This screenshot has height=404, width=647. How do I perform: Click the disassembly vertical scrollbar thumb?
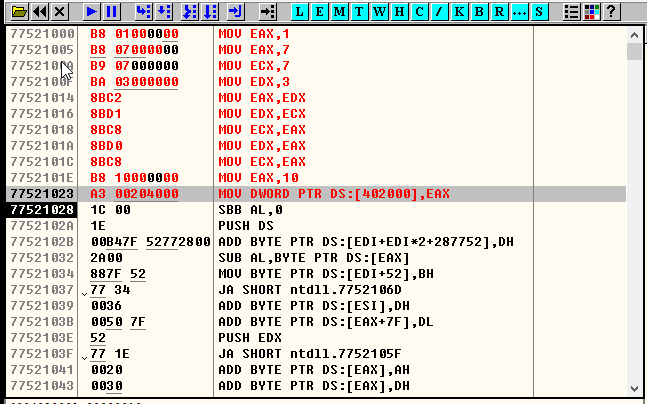(634, 52)
